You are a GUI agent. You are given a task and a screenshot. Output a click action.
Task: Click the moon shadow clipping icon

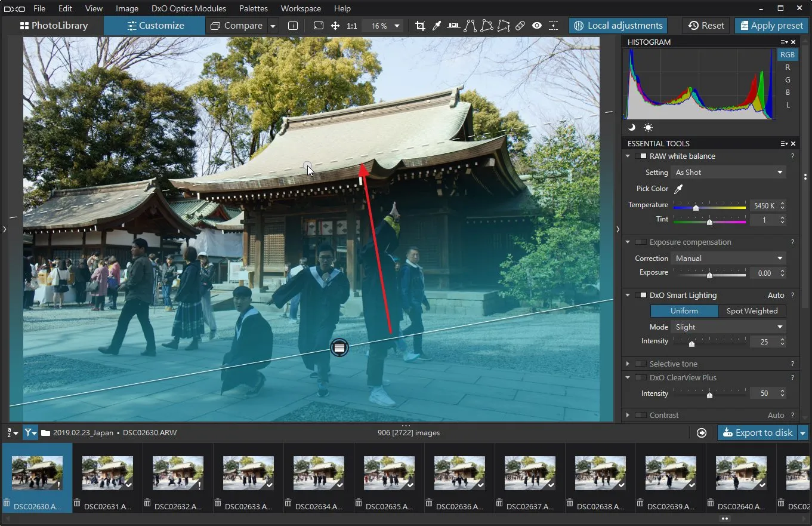pyautogui.click(x=632, y=127)
